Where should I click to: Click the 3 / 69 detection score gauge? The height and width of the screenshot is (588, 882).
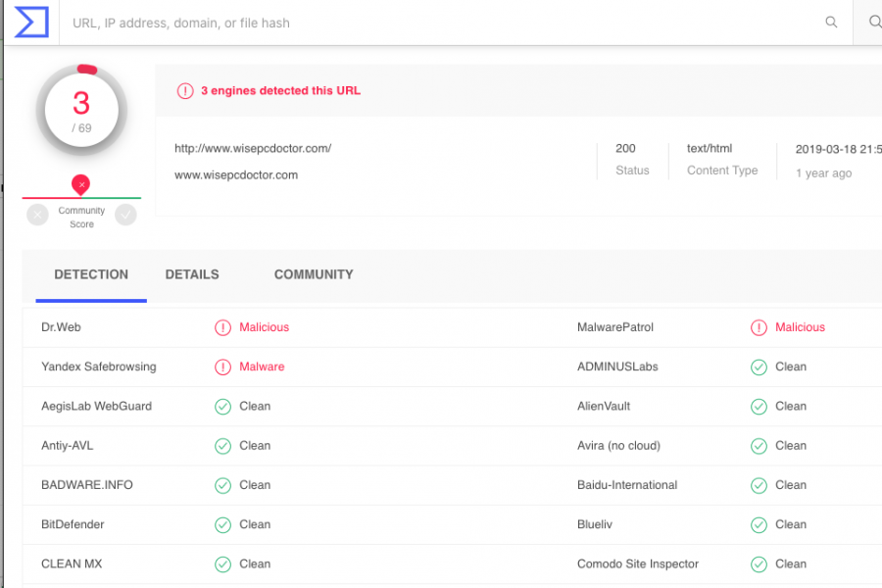click(x=81, y=111)
